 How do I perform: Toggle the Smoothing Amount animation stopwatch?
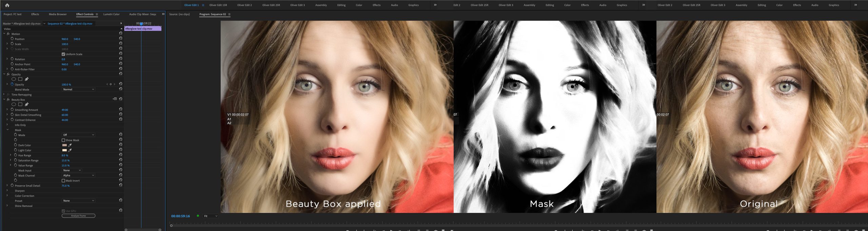tap(12, 110)
